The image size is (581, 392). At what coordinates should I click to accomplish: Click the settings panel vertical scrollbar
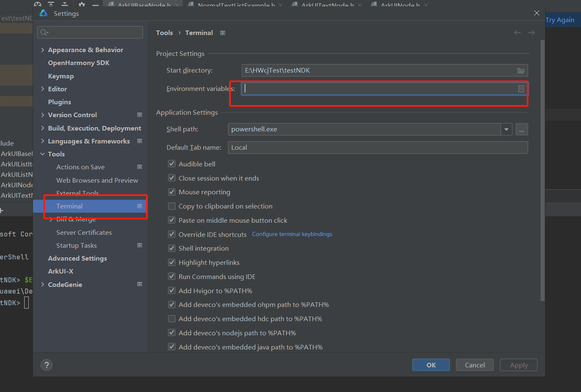point(542,170)
